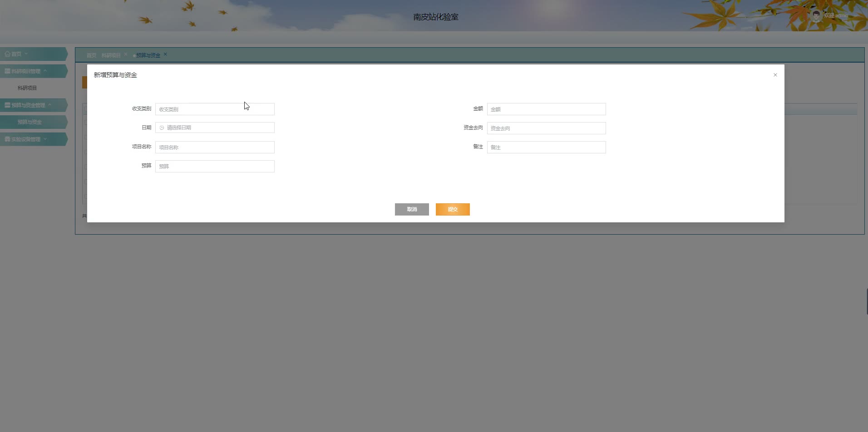This screenshot has height=432, width=868.
Task: Click the 提交 button
Action: coord(453,209)
